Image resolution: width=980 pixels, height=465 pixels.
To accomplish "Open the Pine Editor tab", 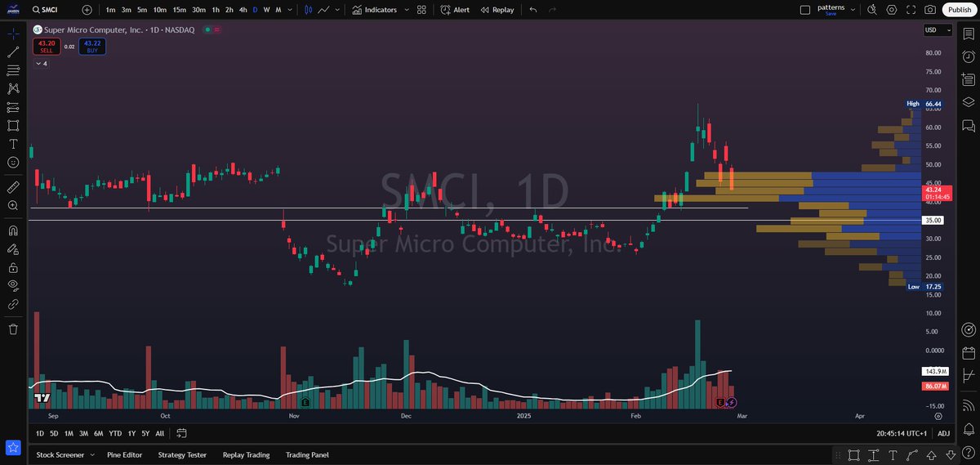I will [125, 454].
